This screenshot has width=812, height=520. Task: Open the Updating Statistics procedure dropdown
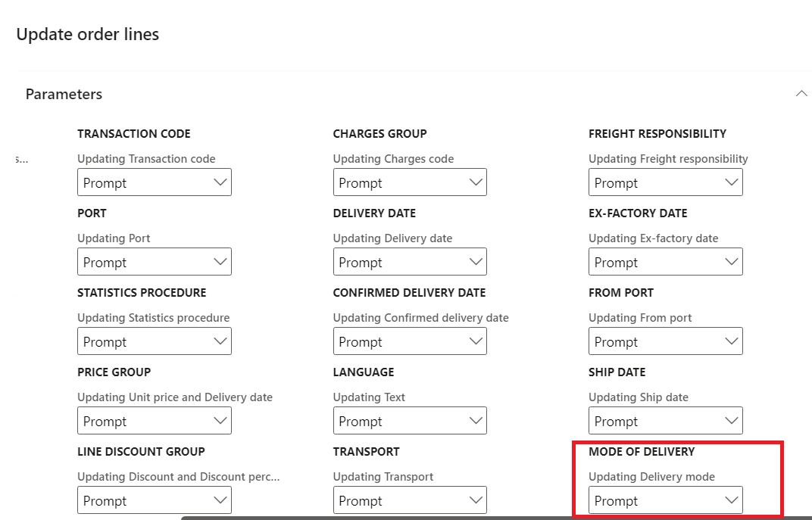click(155, 341)
